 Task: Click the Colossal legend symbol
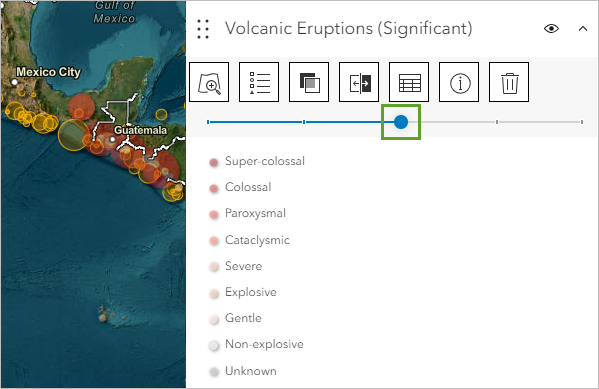click(214, 188)
